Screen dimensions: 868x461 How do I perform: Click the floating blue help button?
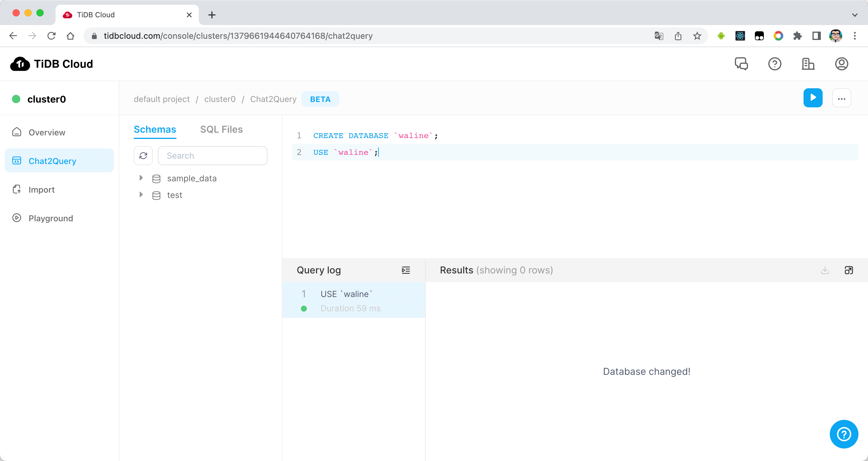click(844, 434)
